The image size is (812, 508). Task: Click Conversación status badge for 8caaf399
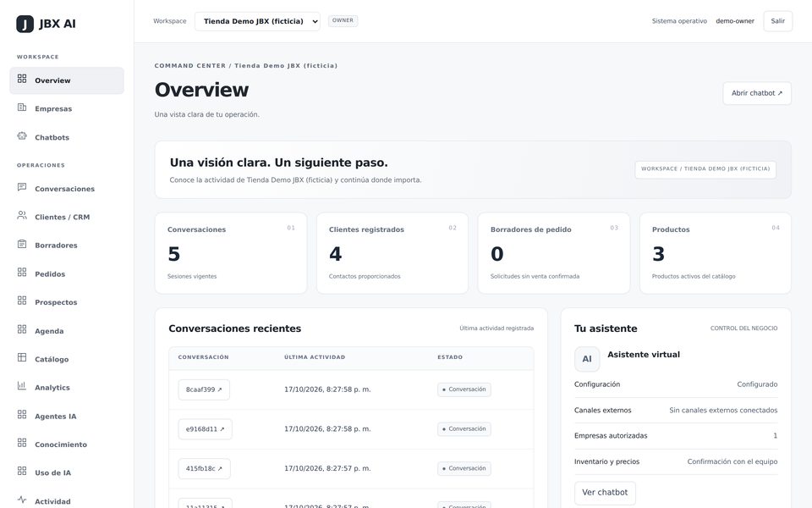coord(464,389)
